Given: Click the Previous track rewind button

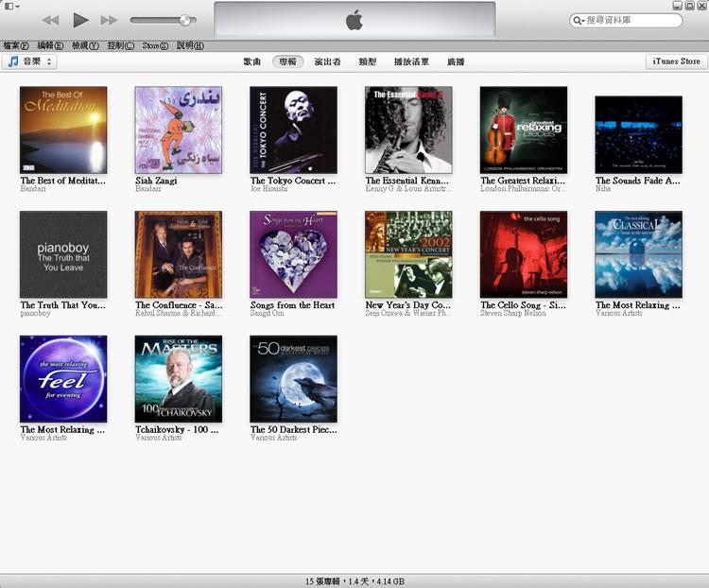Looking at the screenshot, I should coord(51,20).
